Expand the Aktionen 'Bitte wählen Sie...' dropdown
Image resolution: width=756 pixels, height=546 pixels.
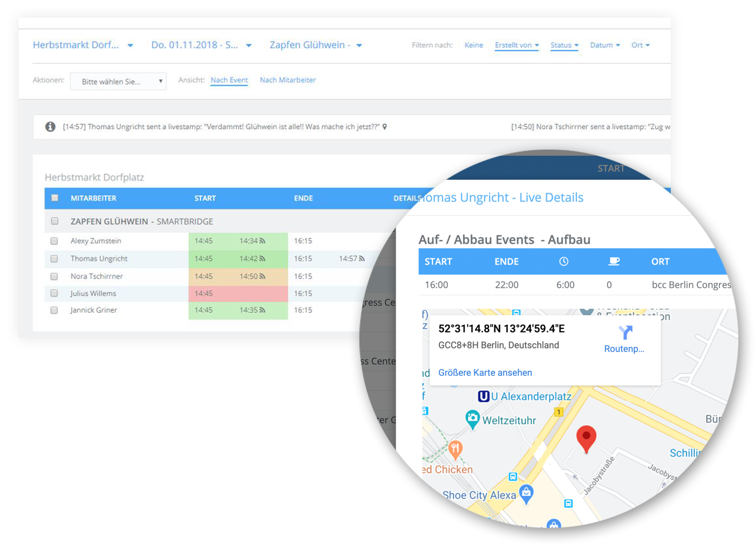click(118, 81)
